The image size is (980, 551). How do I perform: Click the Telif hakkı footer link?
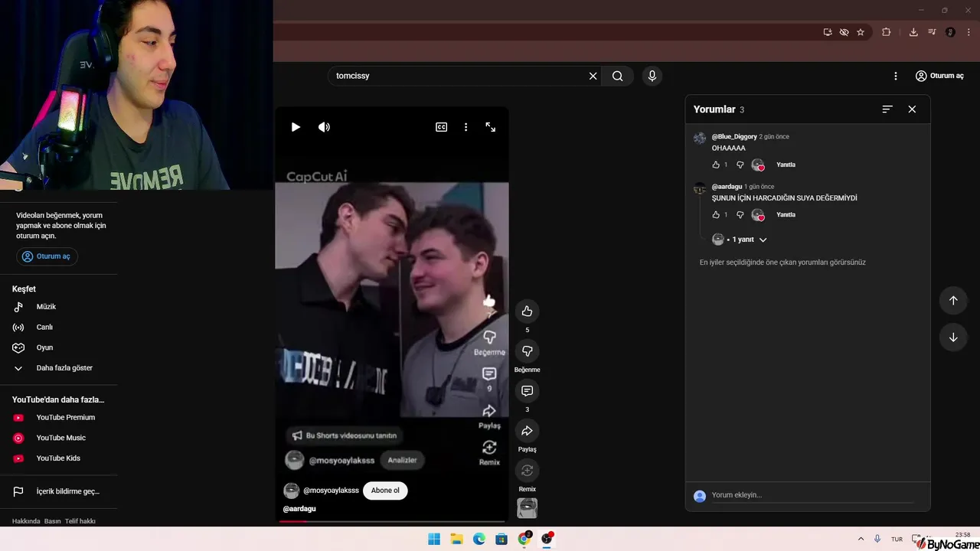click(80, 521)
